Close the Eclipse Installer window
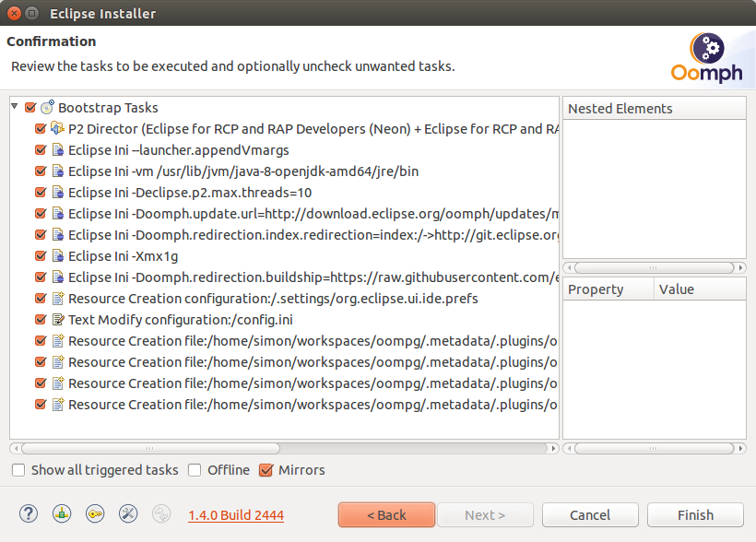Screen dimensions: 756x542 15,13
